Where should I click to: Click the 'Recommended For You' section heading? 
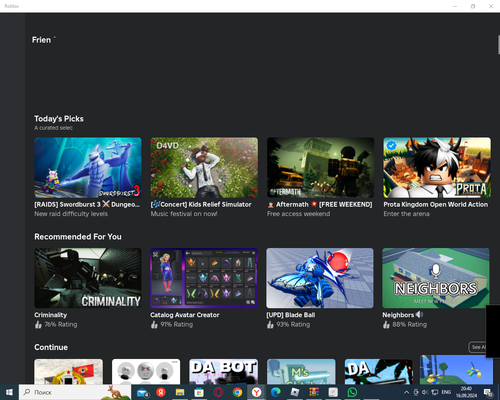point(78,237)
